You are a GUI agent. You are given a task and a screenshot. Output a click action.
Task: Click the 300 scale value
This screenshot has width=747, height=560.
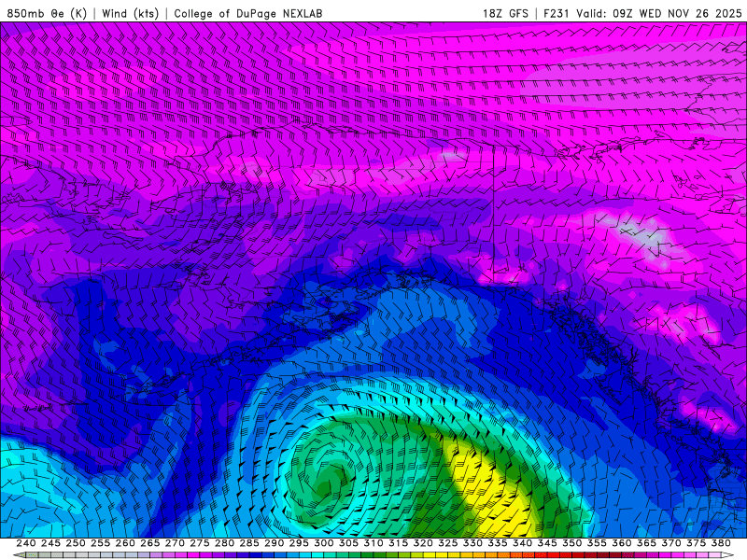tap(323, 543)
